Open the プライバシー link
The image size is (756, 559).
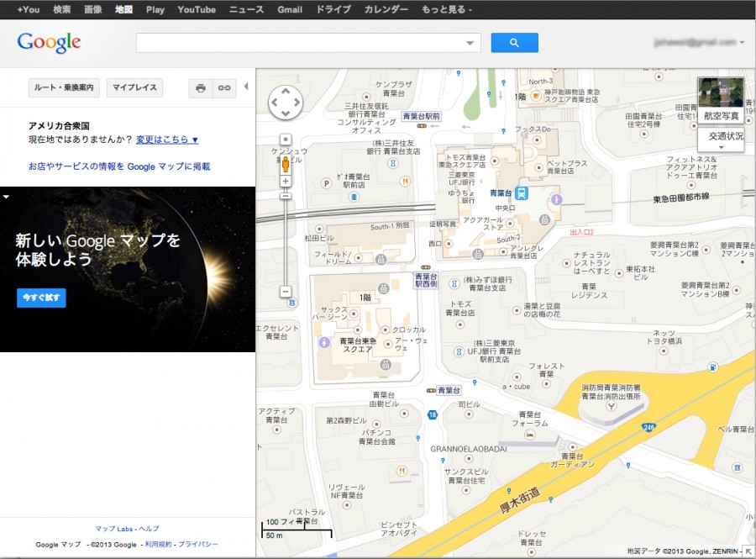point(198,544)
